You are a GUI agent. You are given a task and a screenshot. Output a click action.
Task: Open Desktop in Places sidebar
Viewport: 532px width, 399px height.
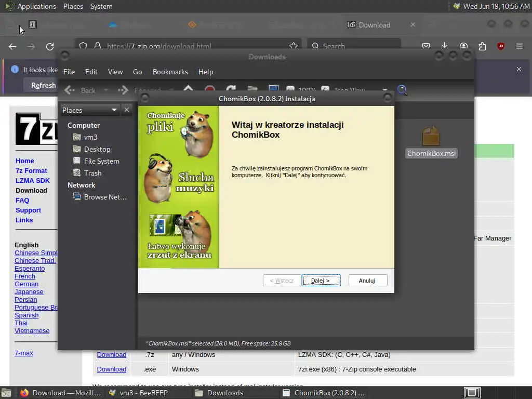click(97, 149)
